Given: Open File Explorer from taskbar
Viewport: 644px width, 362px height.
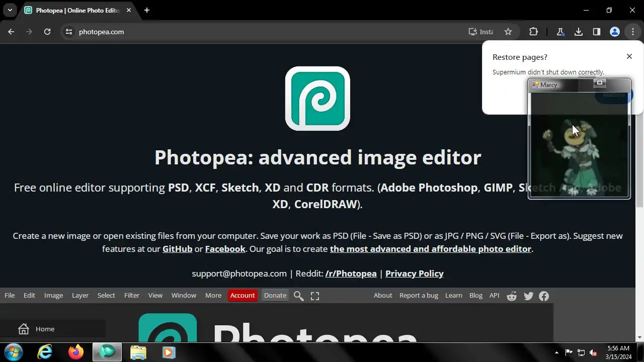Looking at the screenshot, I should click(x=138, y=352).
